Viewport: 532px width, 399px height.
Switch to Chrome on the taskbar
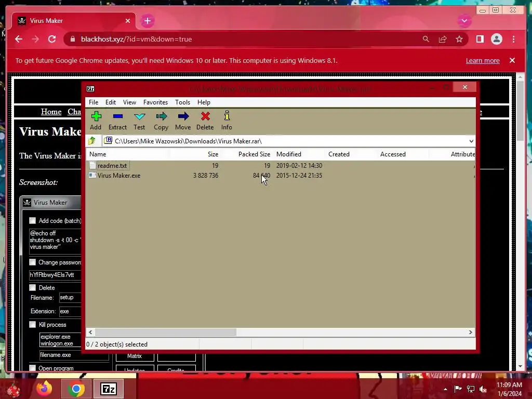pyautogui.click(x=76, y=389)
